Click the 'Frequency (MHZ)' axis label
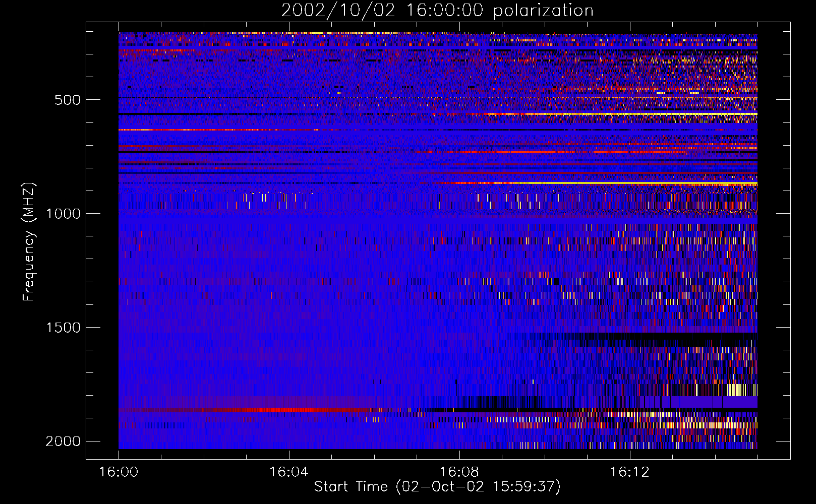Screen dimensions: 816x504 pos(29,242)
